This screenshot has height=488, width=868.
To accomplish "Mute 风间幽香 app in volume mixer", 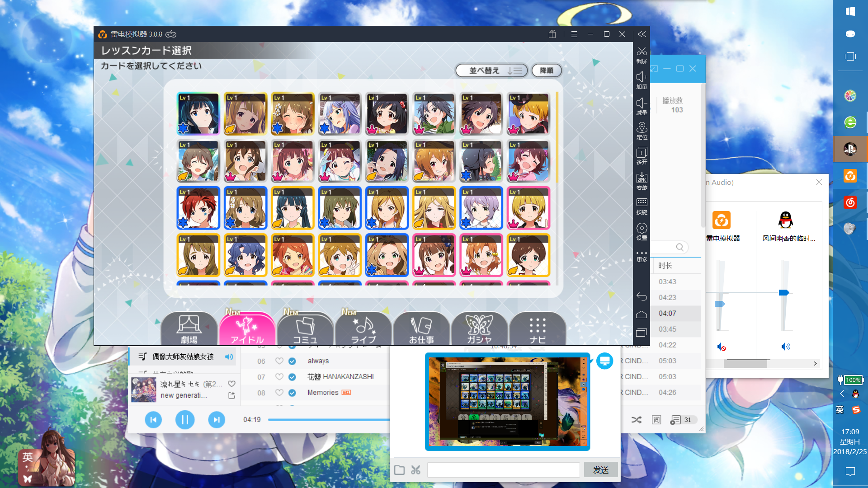I will coord(786,347).
